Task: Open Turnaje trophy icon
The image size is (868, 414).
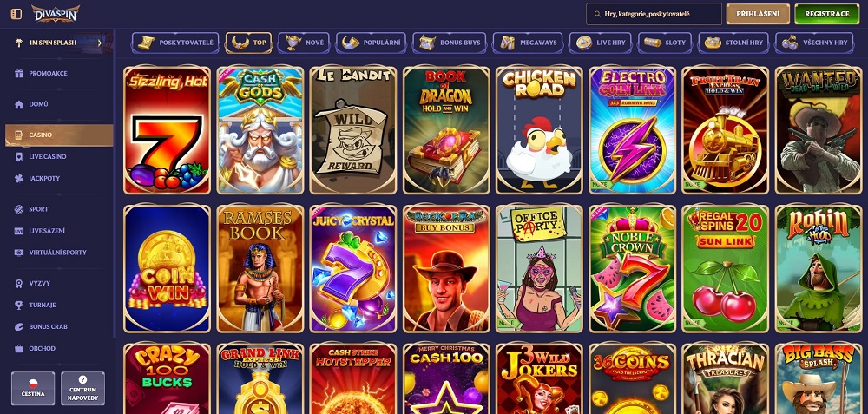Action: (19, 305)
